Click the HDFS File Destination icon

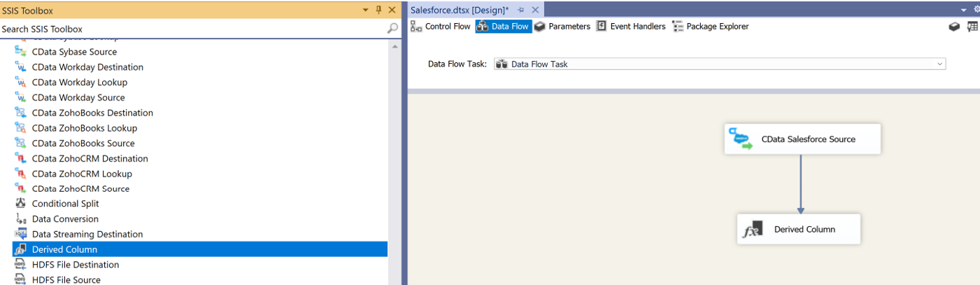pyautogui.click(x=20, y=265)
